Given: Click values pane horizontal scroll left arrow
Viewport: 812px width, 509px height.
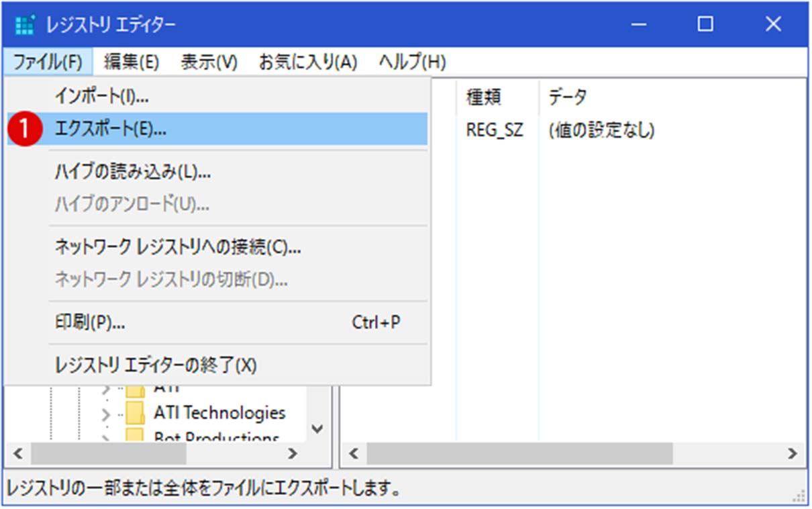Looking at the screenshot, I should pos(354,453).
